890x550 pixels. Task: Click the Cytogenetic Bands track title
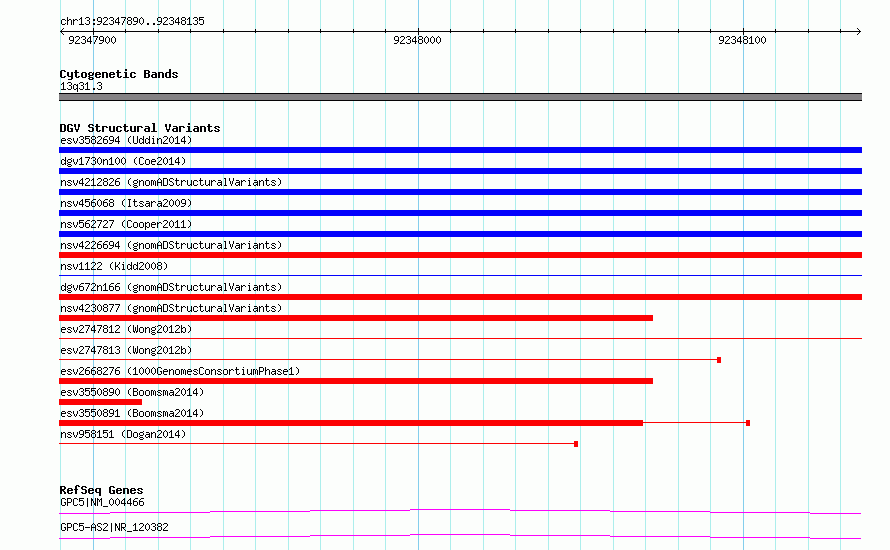[x=119, y=74]
